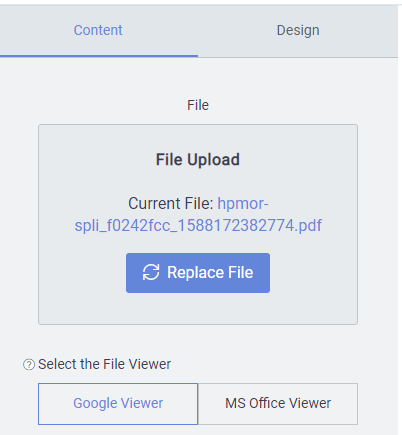
Task: Click the File Upload heading
Action: (198, 159)
